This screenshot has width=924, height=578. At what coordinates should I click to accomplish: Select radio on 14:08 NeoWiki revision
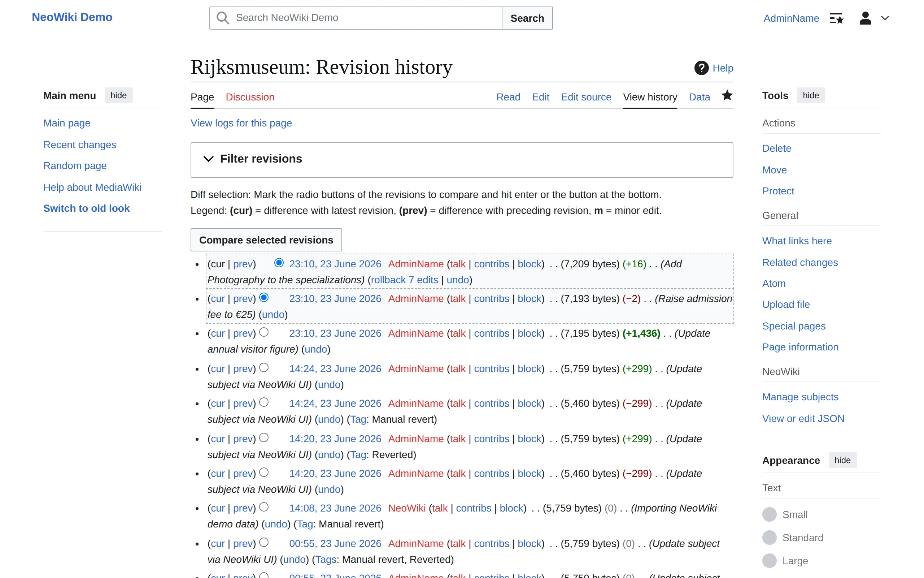click(264, 507)
